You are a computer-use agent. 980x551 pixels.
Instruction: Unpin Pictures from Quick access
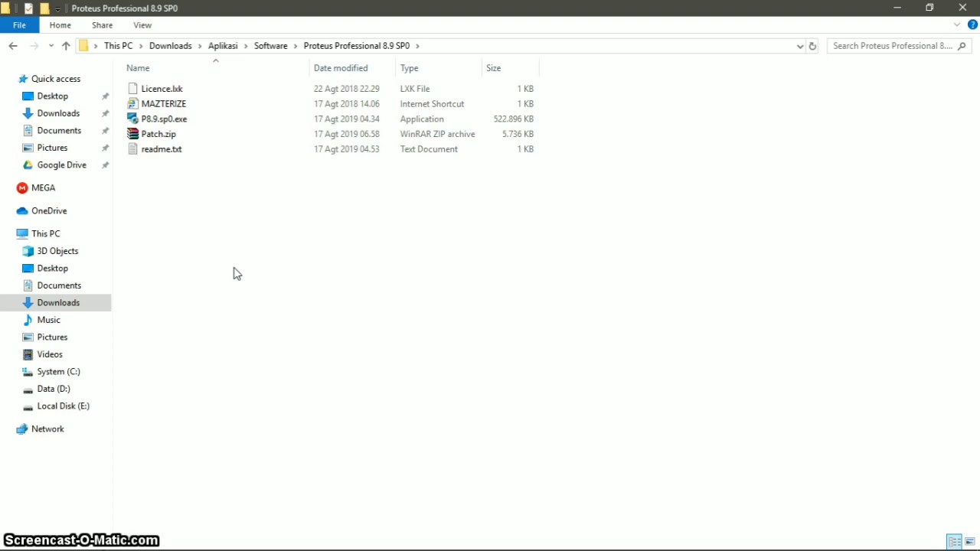pyautogui.click(x=106, y=148)
